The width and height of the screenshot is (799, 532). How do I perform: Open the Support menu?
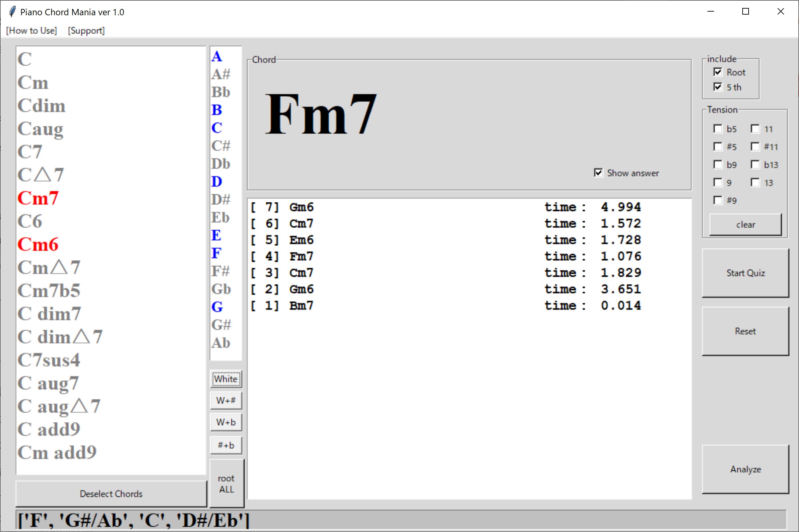86,31
